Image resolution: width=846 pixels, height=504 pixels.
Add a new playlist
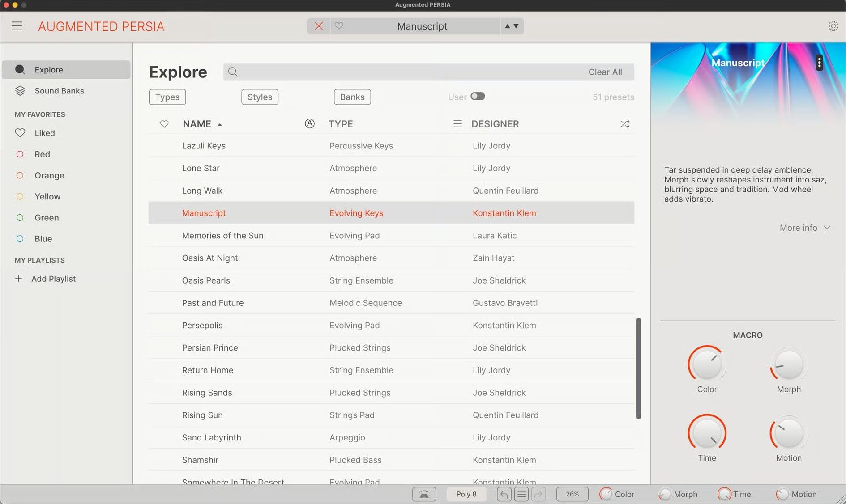point(53,279)
